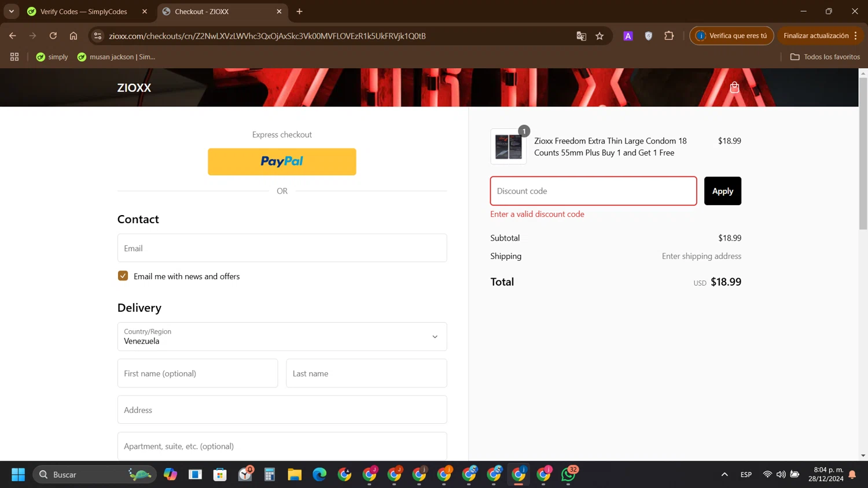Open File Explorer from taskbar
Image resolution: width=868 pixels, height=488 pixels.
coord(295,475)
